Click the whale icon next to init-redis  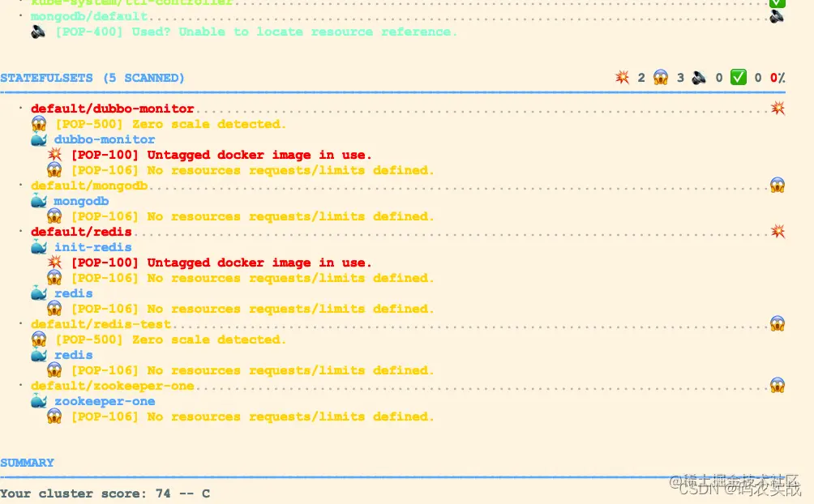(x=39, y=247)
